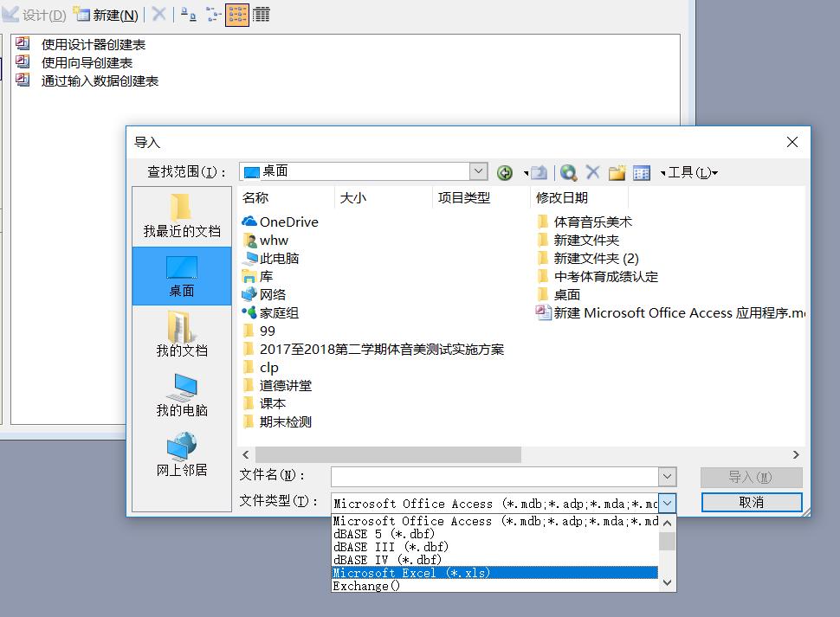
Task: Click 使用向导创建表 entry
Action: [85, 61]
